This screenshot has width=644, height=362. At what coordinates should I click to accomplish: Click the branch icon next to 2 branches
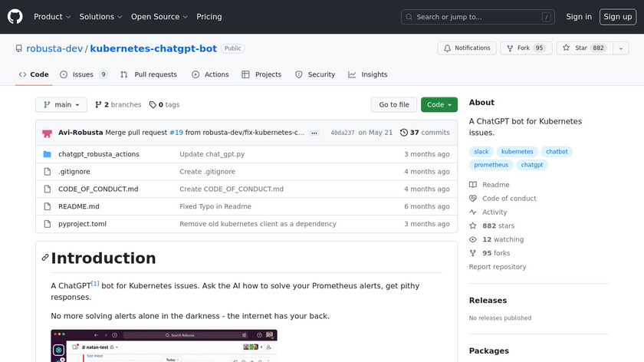(x=98, y=105)
